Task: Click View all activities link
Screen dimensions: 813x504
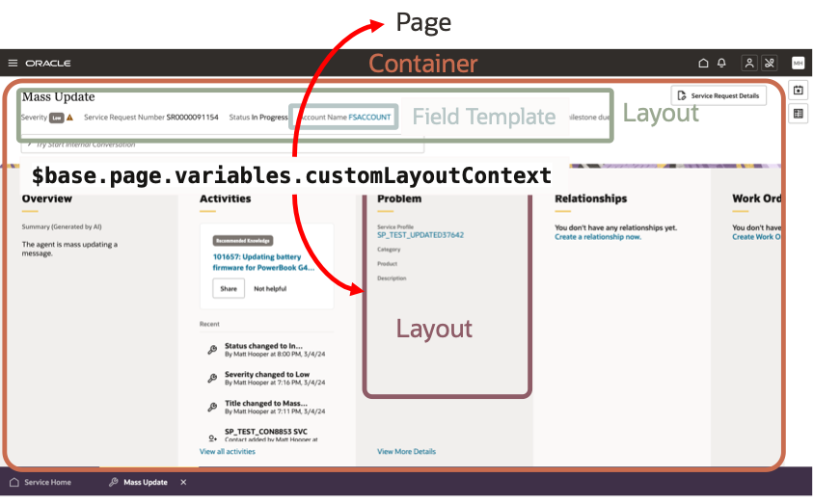Action: pyautogui.click(x=228, y=452)
